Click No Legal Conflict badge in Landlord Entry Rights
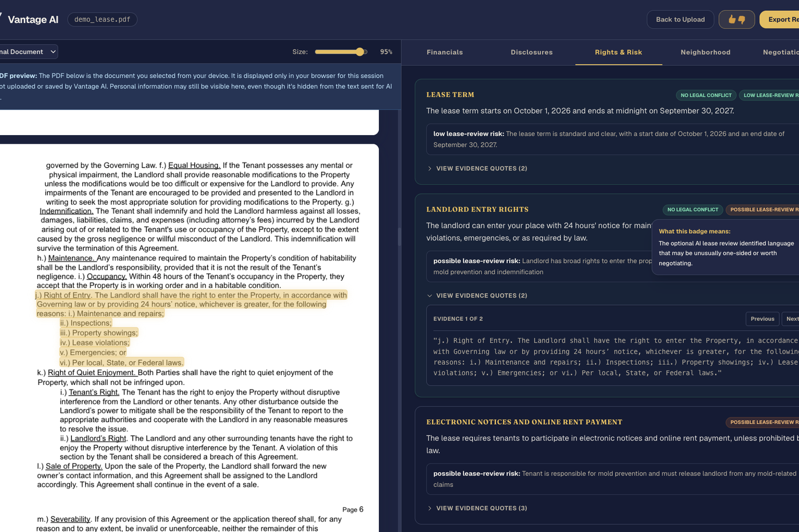This screenshot has width=799, height=532. coord(693,210)
